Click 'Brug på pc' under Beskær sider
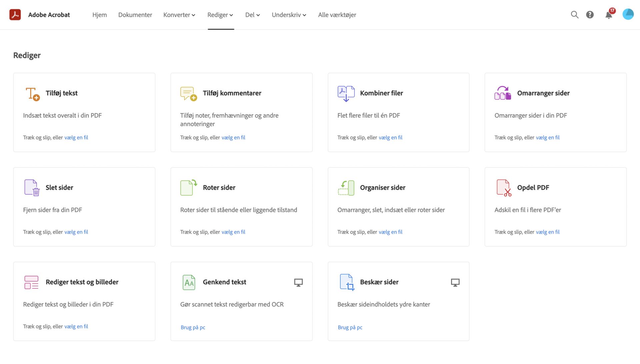640x364 pixels. (350, 327)
